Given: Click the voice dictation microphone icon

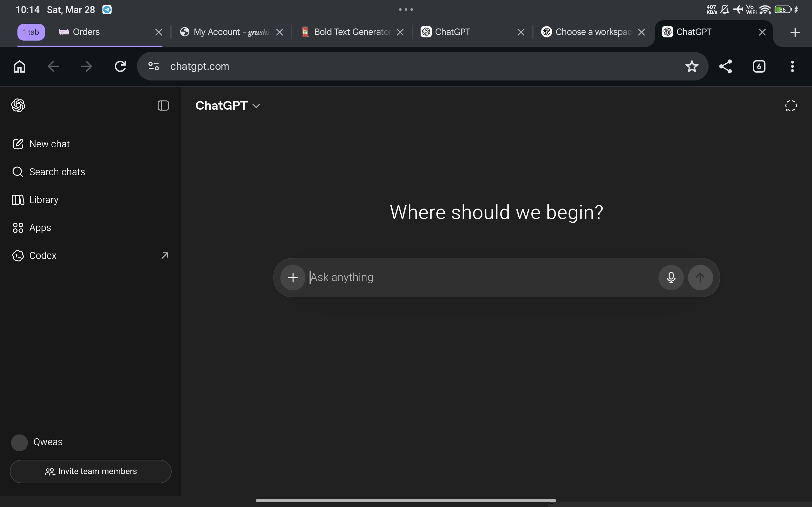Looking at the screenshot, I should (671, 278).
